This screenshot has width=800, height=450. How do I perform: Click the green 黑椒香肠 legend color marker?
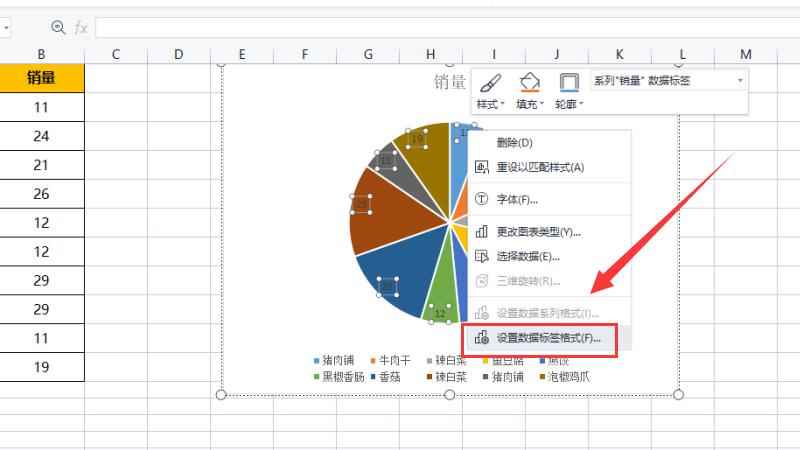tap(317, 377)
